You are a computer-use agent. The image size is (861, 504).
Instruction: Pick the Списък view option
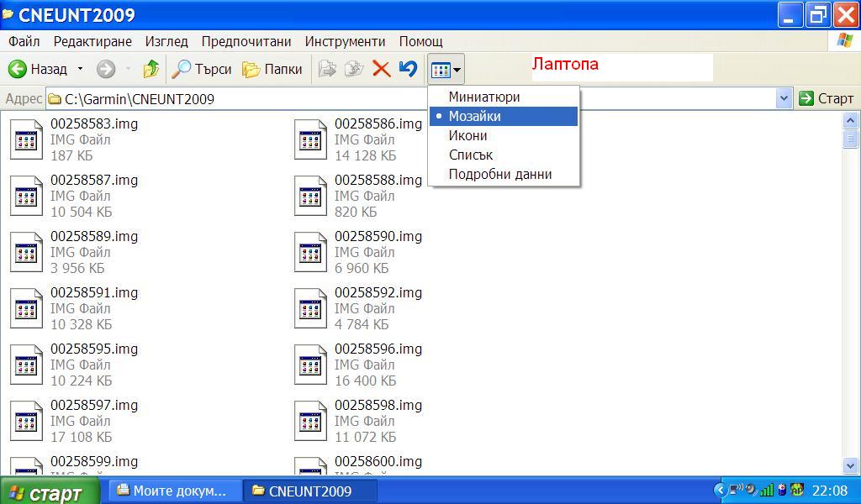click(x=470, y=155)
